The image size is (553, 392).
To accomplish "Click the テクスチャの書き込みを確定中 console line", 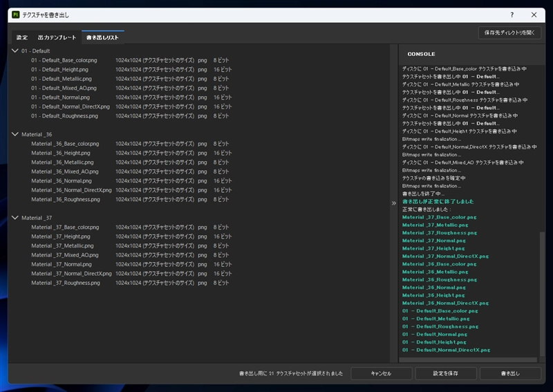I will (x=434, y=178).
